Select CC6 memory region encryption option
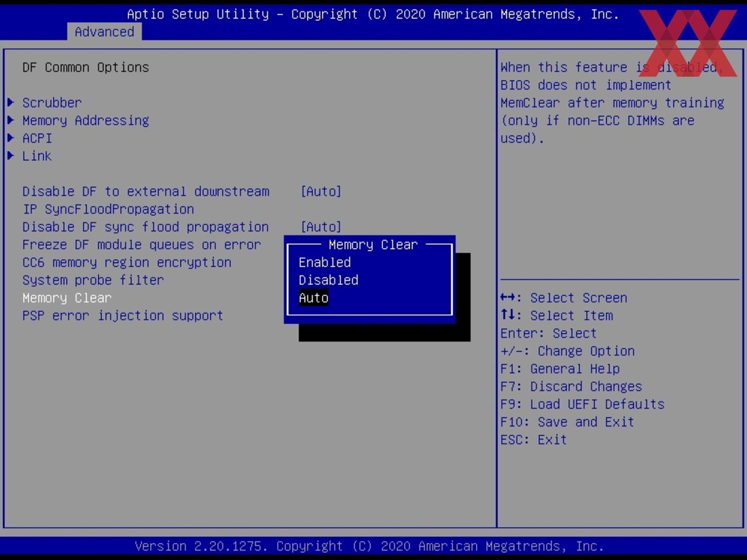This screenshot has height=560, width=747. tap(127, 262)
